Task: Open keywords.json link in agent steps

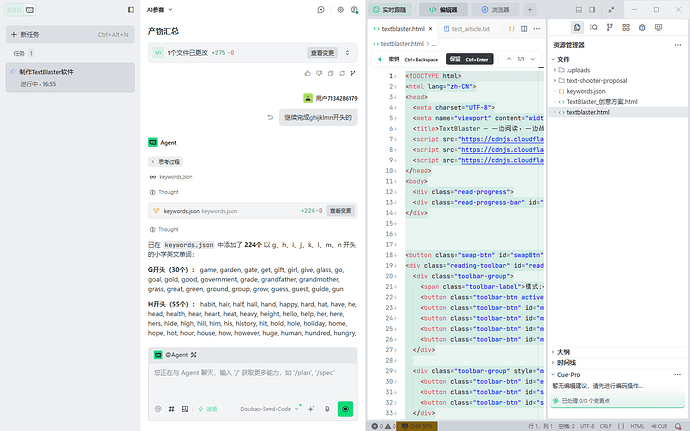Action: pyautogui.click(x=176, y=177)
